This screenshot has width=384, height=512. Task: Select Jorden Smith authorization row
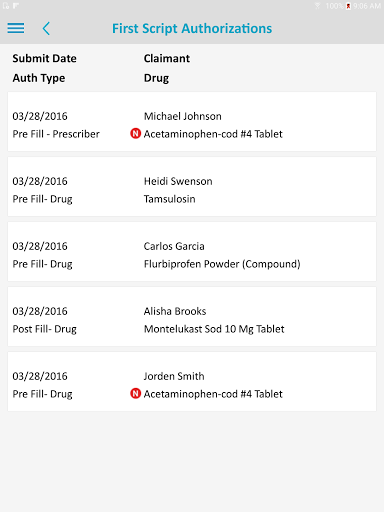coord(192,381)
